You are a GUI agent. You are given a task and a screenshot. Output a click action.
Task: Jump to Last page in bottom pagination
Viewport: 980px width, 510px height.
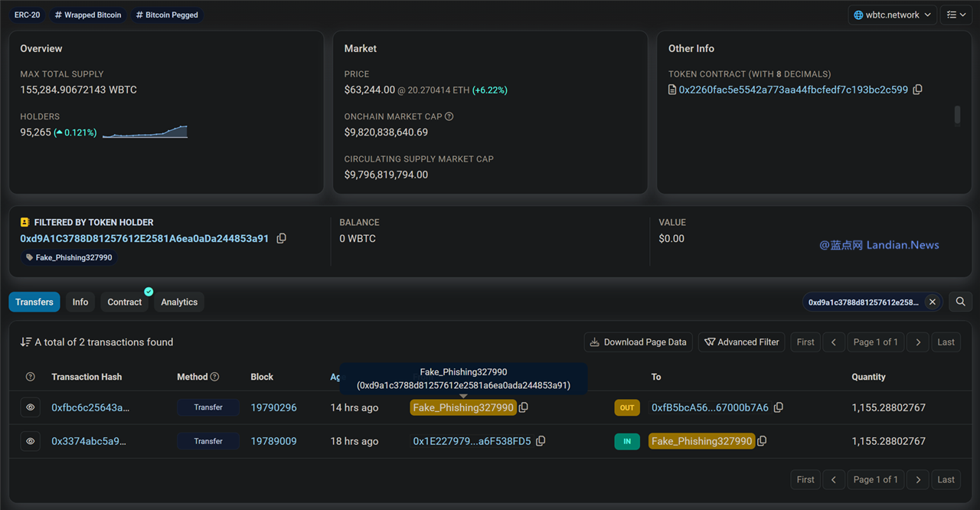(946, 479)
